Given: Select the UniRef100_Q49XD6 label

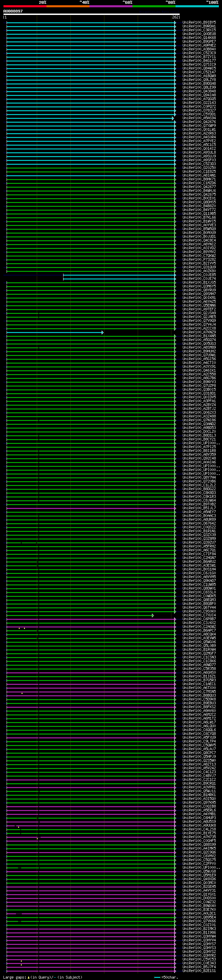Looking at the screenshot, I should tap(199, 879).
